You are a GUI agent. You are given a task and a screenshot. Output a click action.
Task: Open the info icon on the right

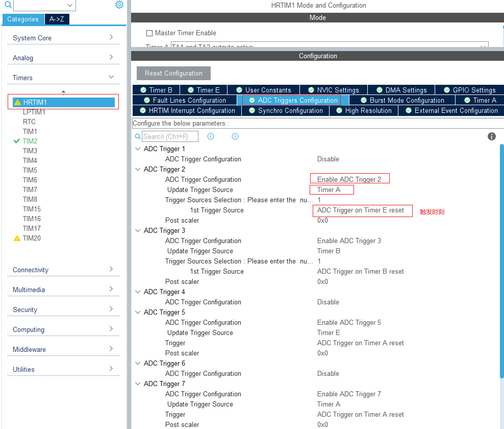(x=491, y=136)
